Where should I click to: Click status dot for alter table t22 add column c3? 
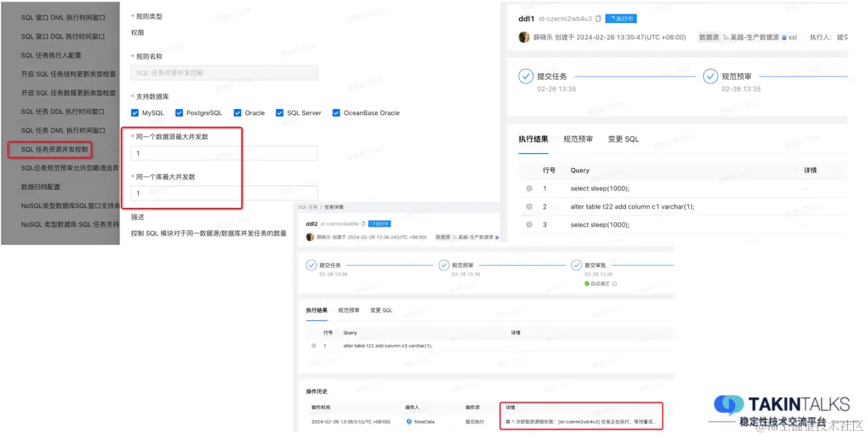pos(313,346)
